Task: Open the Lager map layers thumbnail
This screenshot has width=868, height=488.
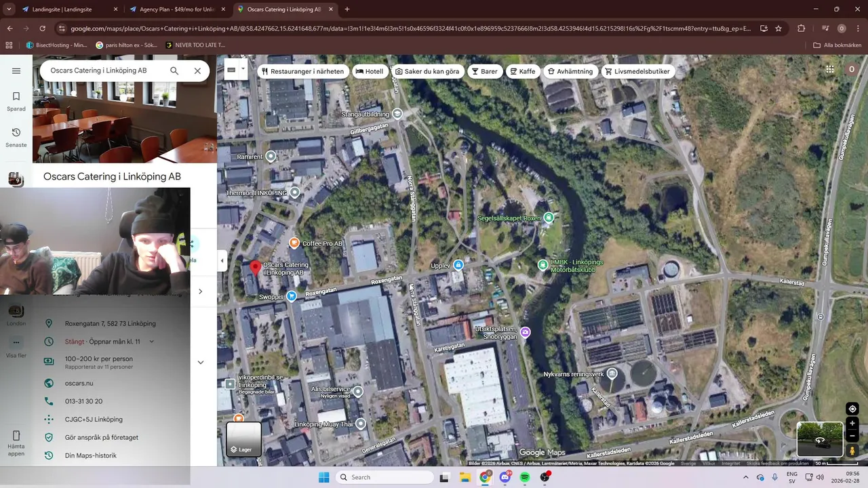Action: (x=243, y=439)
